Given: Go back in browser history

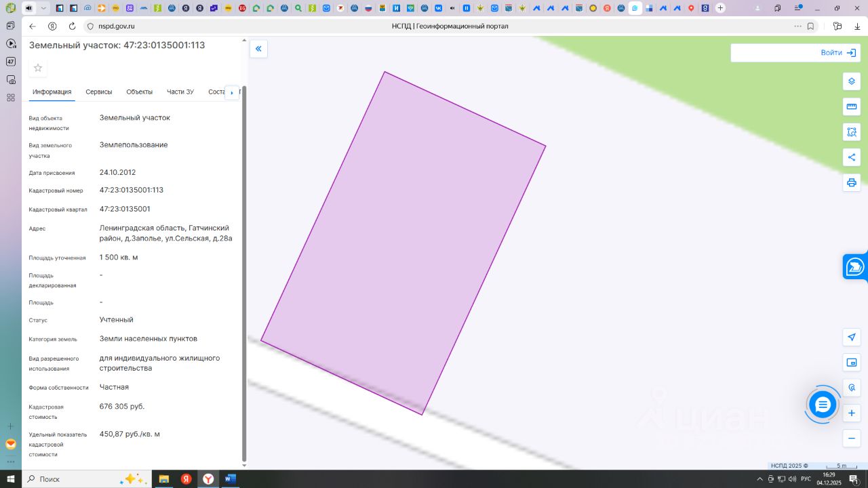Looking at the screenshot, I should pyautogui.click(x=33, y=26).
